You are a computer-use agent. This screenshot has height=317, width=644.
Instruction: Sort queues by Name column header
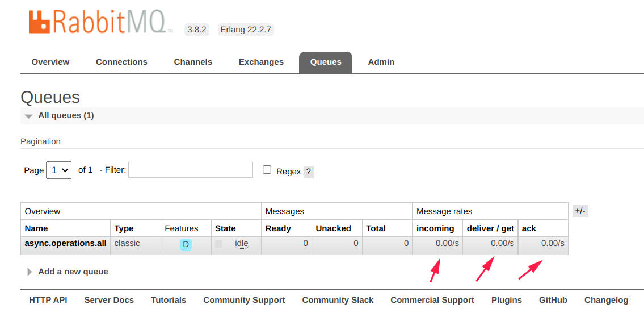pos(36,228)
